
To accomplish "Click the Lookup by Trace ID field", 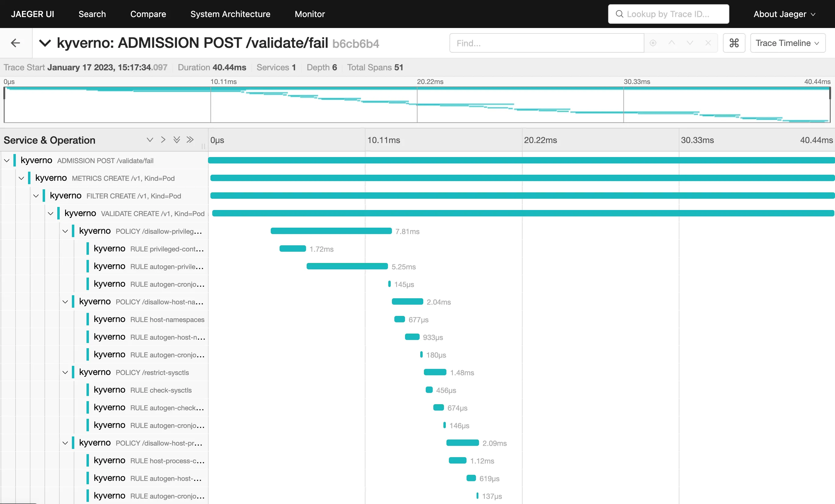I will [x=668, y=14].
